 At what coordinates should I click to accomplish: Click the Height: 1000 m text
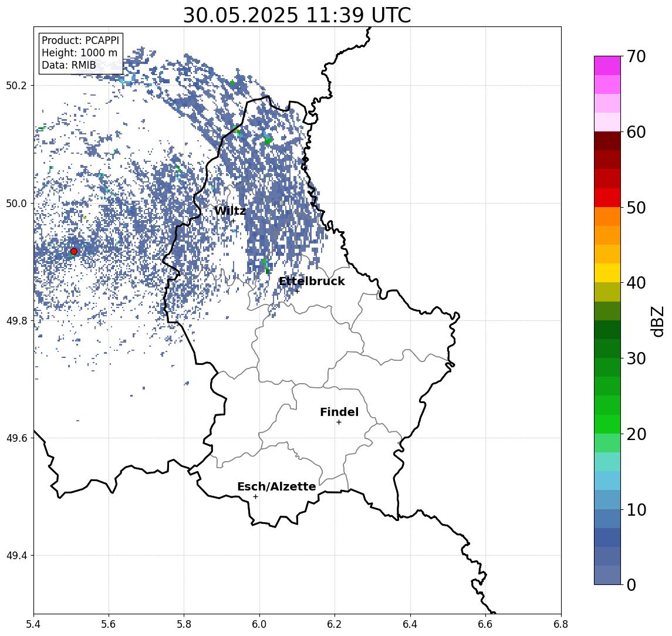tap(79, 53)
